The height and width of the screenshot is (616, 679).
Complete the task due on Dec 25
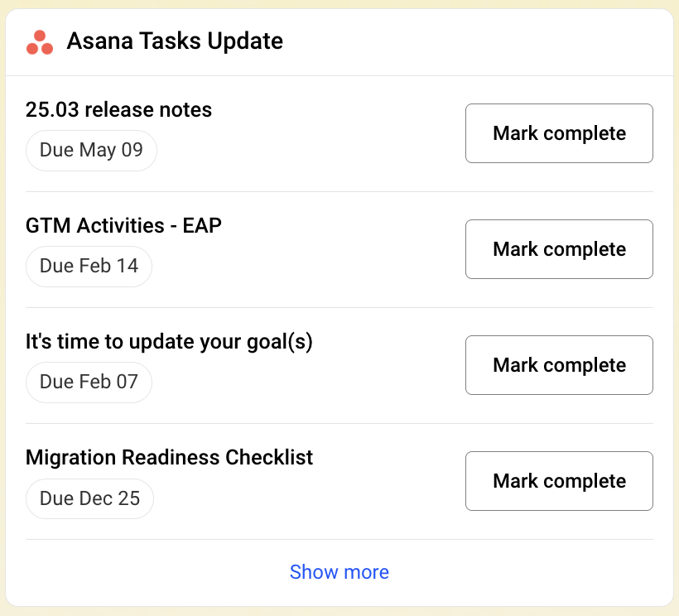click(x=559, y=481)
